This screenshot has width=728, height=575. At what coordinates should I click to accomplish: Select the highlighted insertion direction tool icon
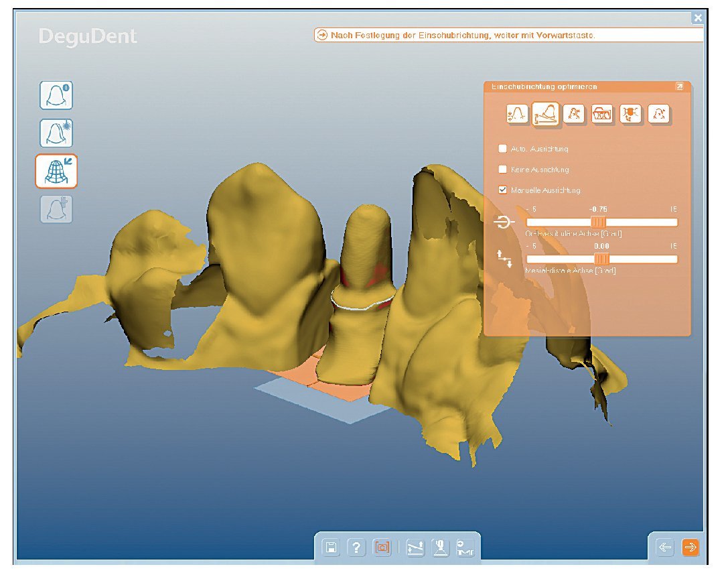[x=545, y=115]
